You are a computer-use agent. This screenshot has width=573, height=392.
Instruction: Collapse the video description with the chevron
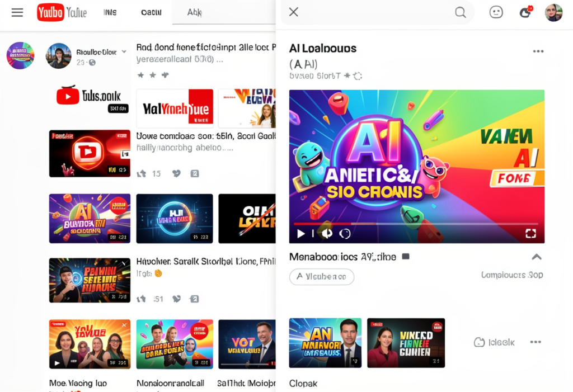click(536, 256)
